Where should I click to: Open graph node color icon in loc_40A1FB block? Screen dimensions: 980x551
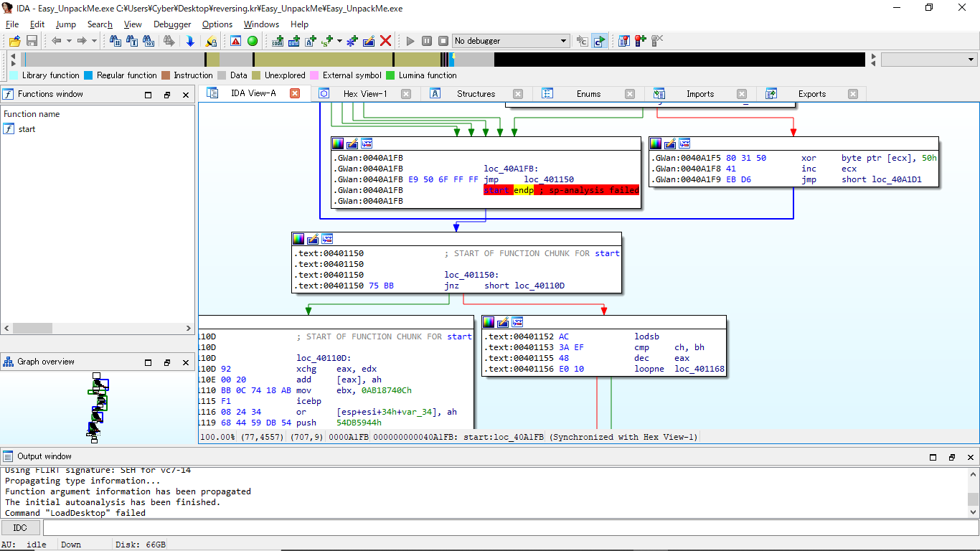[338, 143]
